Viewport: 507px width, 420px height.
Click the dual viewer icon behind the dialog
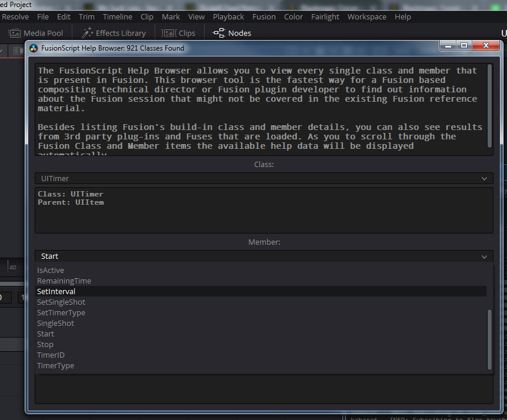(x=19, y=51)
